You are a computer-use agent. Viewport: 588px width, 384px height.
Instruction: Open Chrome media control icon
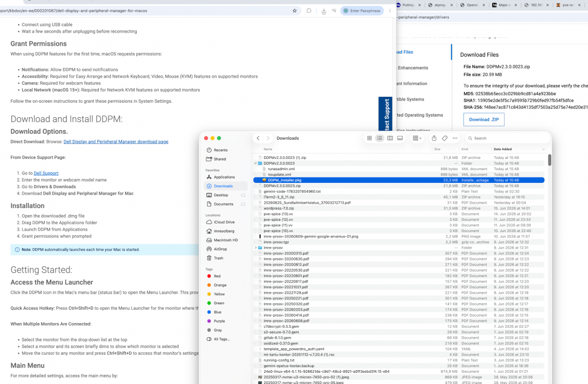click(x=334, y=11)
